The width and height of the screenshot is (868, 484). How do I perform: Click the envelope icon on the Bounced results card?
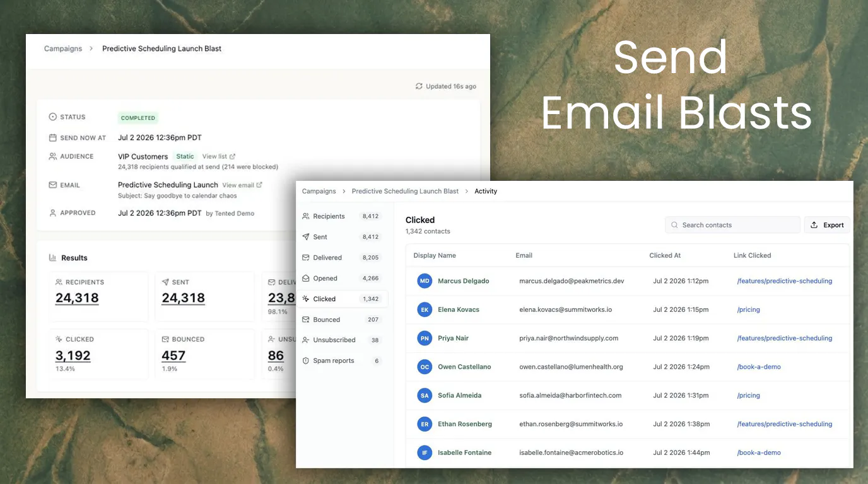click(165, 339)
